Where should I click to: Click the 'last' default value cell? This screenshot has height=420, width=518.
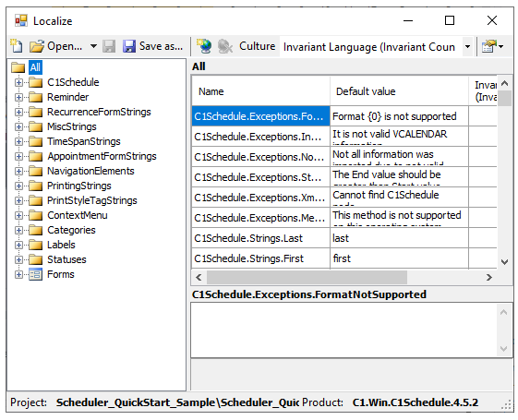point(399,238)
